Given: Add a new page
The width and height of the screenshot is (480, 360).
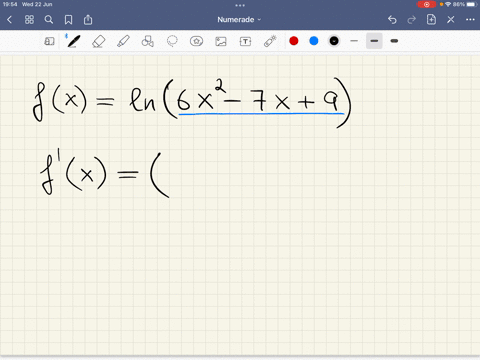Looking at the screenshot, I should tap(431, 19).
